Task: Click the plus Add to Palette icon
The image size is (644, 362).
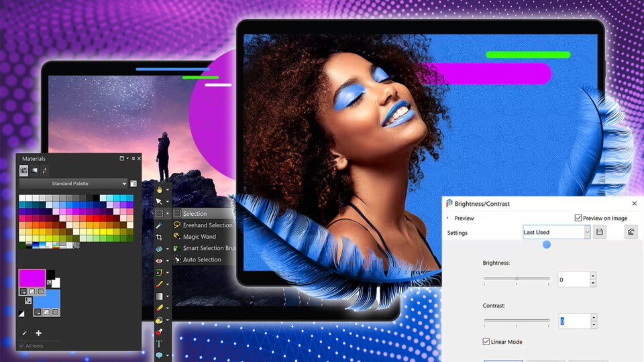Action: 38,333
